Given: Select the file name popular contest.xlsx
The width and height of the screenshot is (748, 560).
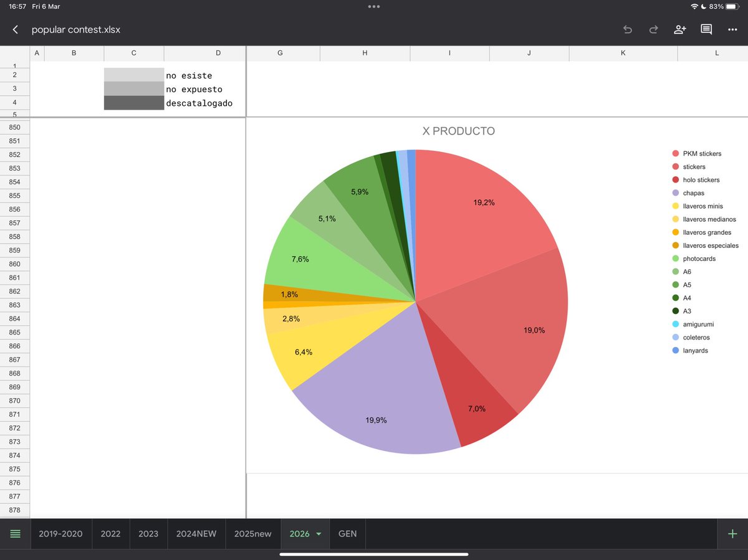Looking at the screenshot, I should point(76,29).
